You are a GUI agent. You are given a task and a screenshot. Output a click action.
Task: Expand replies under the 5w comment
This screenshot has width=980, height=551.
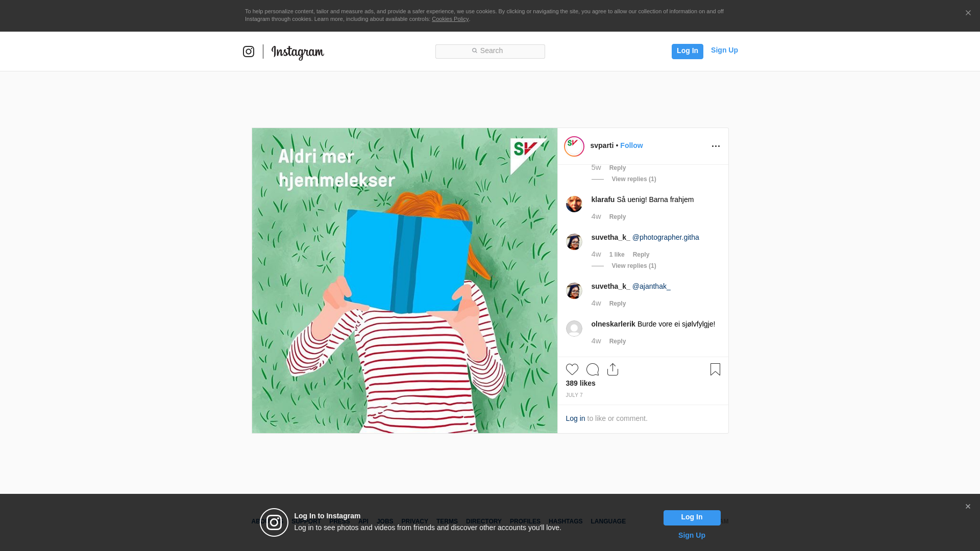(634, 179)
